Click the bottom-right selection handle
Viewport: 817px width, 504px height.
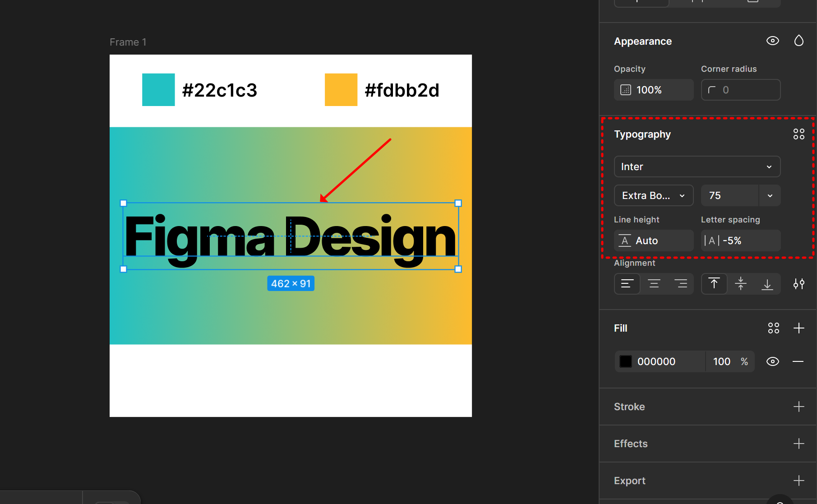pyautogui.click(x=458, y=269)
